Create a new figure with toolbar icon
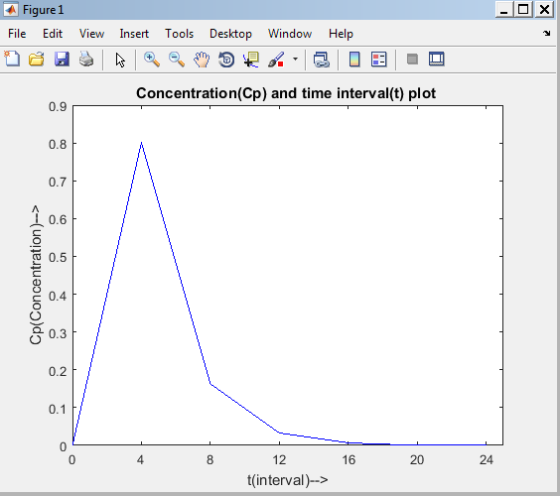The height and width of the screenshot is (496, 560). (x=12, y=59)
